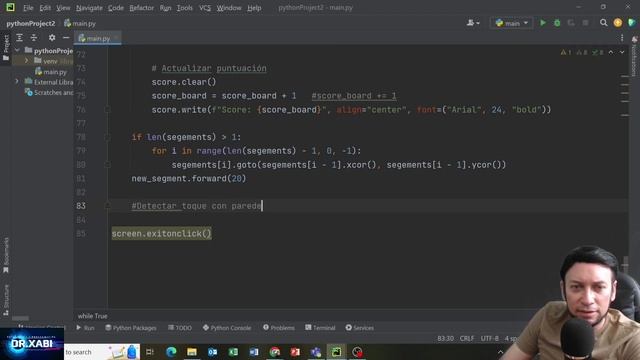Screen dimensions: 640x360
Task: Open the user account avatar menu
Action: click(473, 23)
